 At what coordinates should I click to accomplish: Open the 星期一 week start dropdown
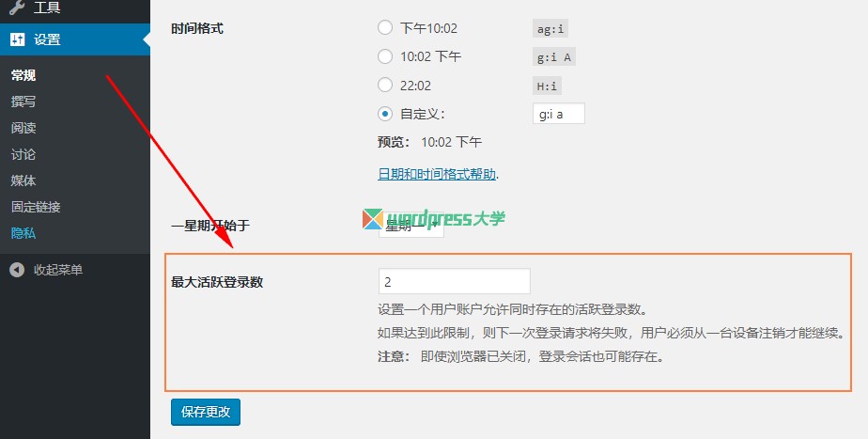(411, 226)
